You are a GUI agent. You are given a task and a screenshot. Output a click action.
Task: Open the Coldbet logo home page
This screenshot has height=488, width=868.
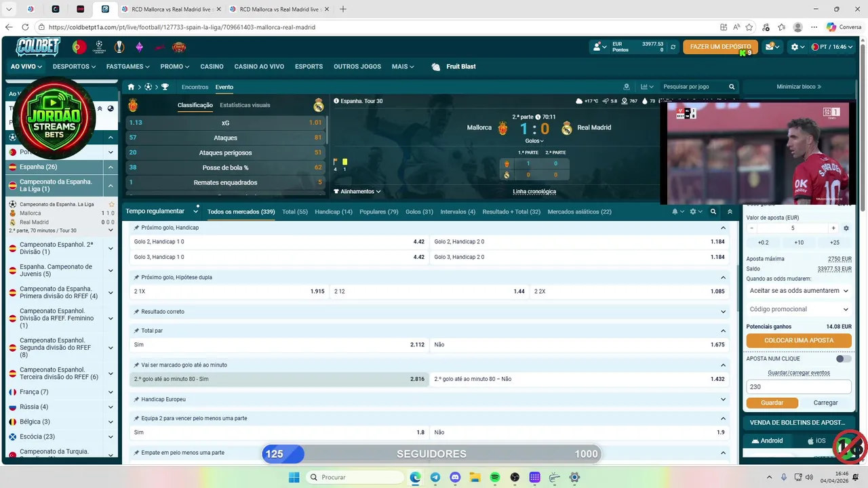click(x=39, y=47)
